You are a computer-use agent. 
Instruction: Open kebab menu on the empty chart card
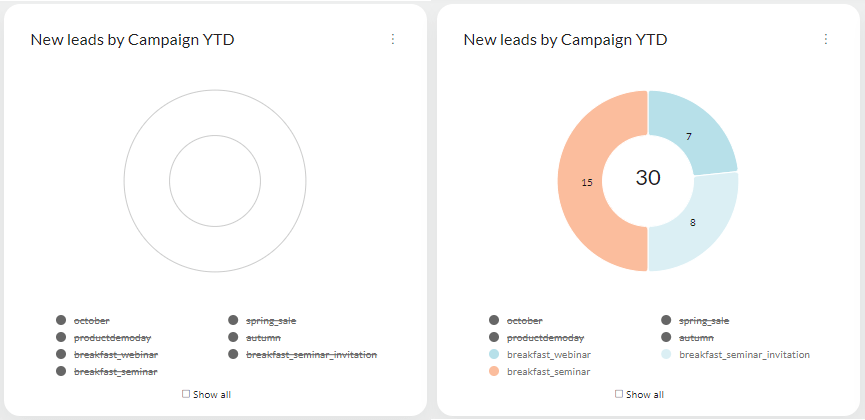393,39
